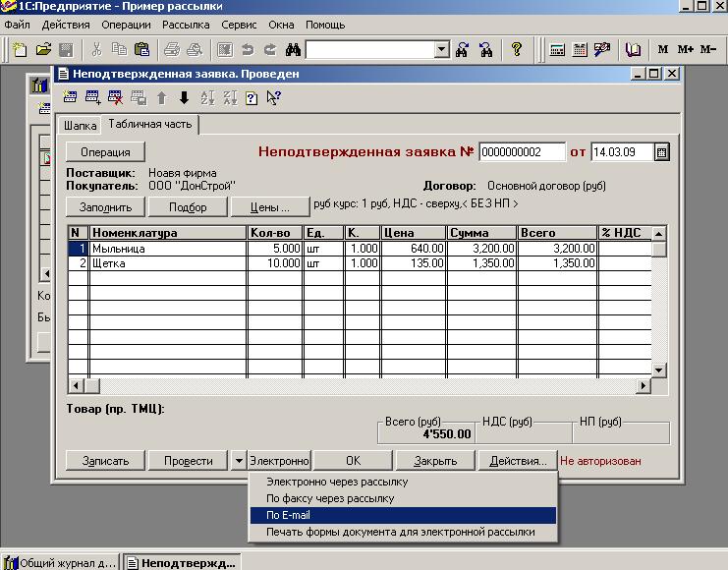728x570 pixels.
Task: Click the Sort descending Z-A icon
Action: point(230,97)
